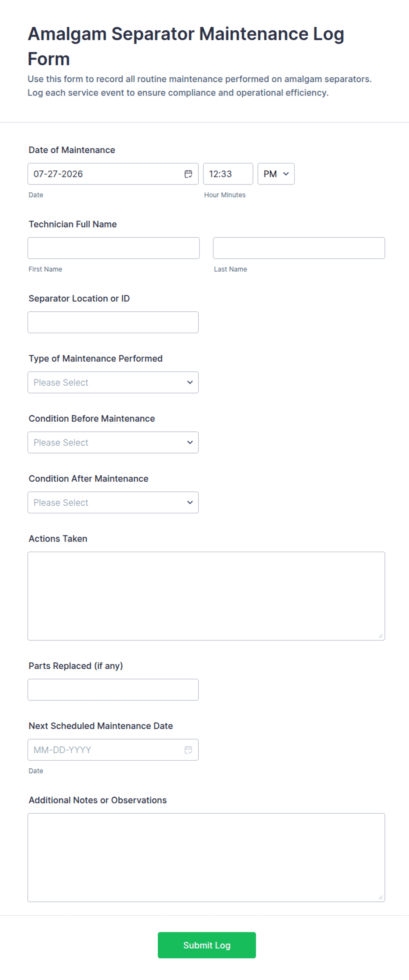This screenshot has width=409, height=980.
Task: Expand the AM/PM time selector
Action: point(276,174)
